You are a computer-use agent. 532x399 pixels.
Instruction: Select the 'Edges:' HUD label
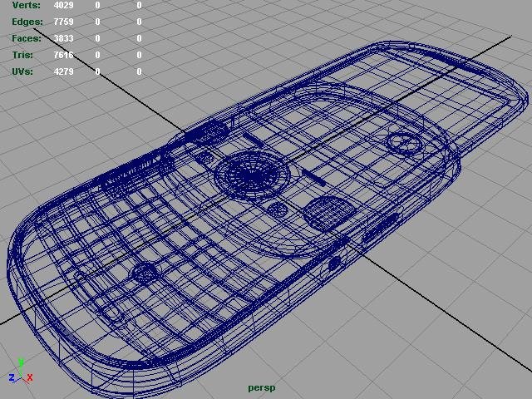click(x=27, y=22)
